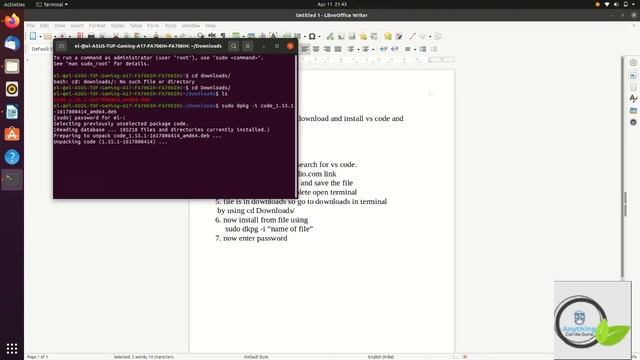Open the sidebar Navigator deck
Image resolution: width=640 pixels, height=360 pixels.
pos(633,122)
